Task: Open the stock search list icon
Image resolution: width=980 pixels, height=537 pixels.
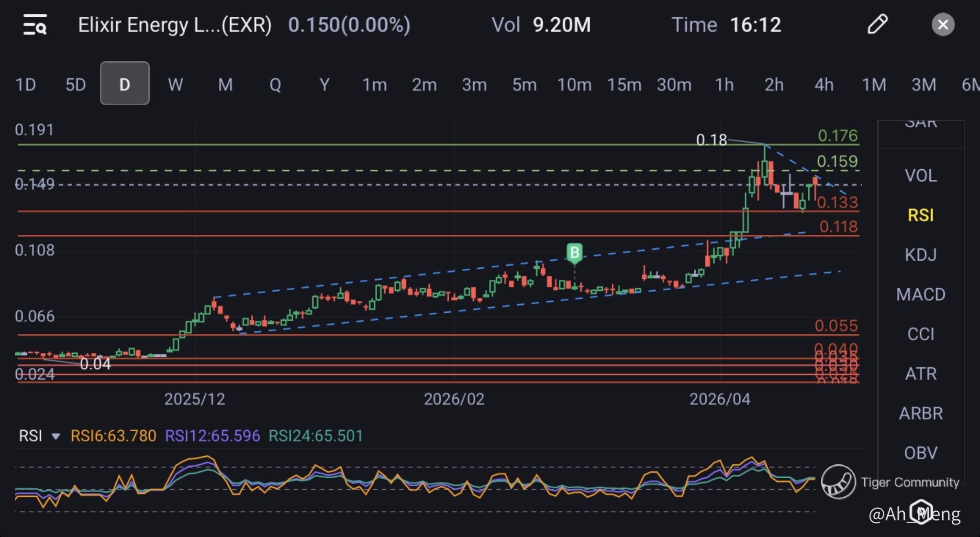Action: point(35,25)
